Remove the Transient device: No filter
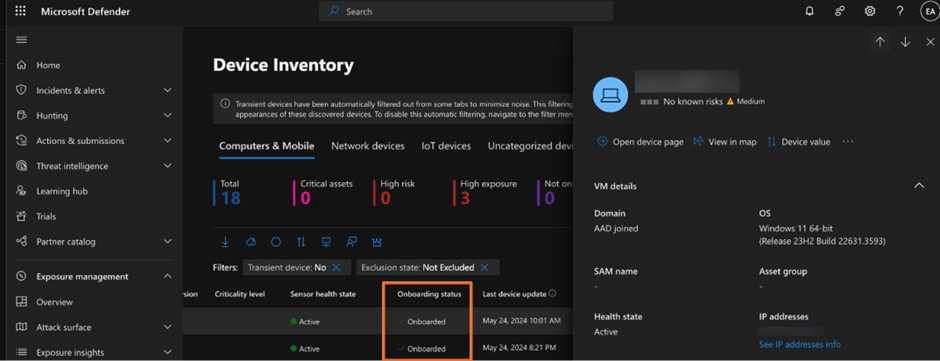Viewport: 940px width, 361px height. [x=336, y=267]
